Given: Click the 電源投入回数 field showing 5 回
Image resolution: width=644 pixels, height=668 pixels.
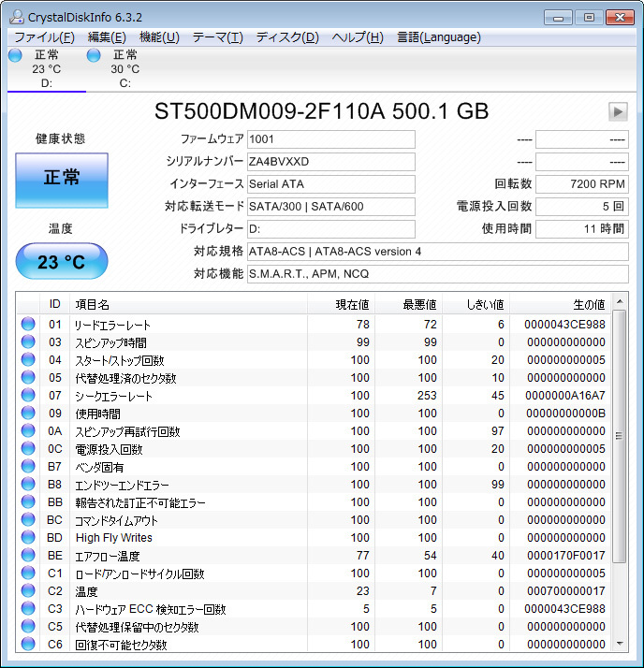Looking at the screenshot, I should 582,207.
